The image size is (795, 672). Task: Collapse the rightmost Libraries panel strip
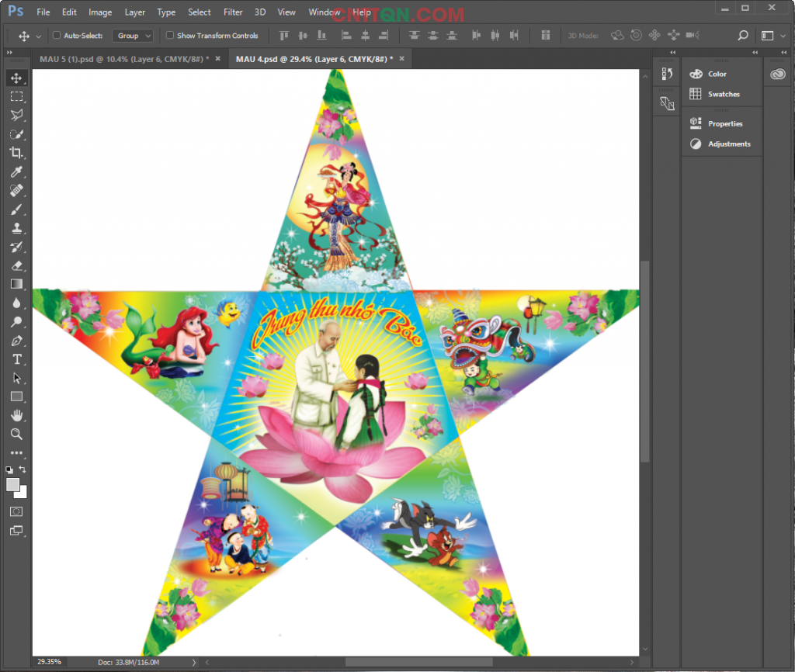click(784, 52)
